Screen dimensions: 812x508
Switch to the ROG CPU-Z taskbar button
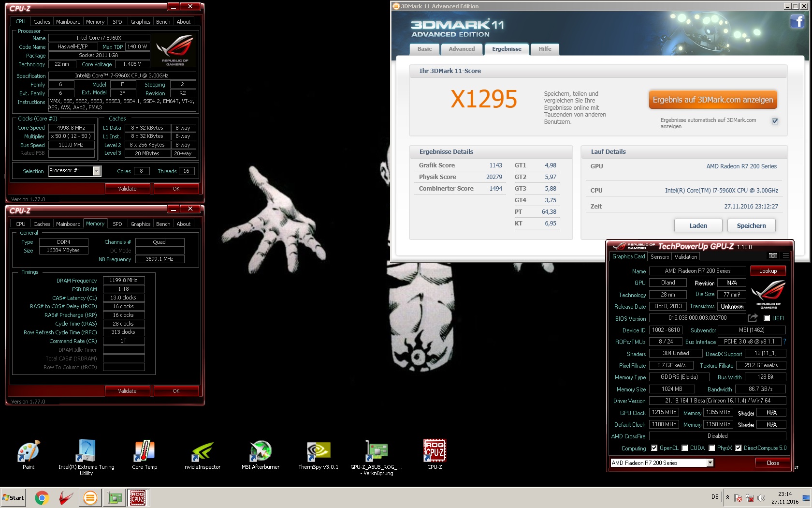coord(138,497)
